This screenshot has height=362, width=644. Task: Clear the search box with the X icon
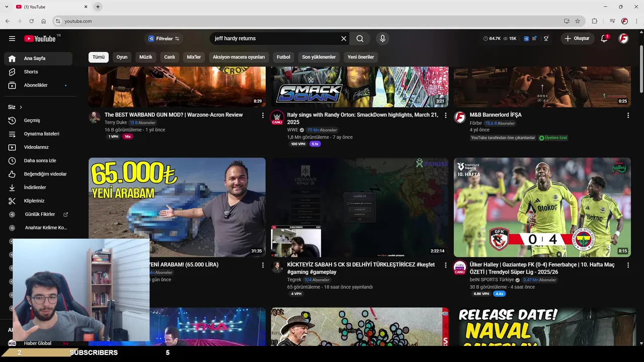[344, 39]
